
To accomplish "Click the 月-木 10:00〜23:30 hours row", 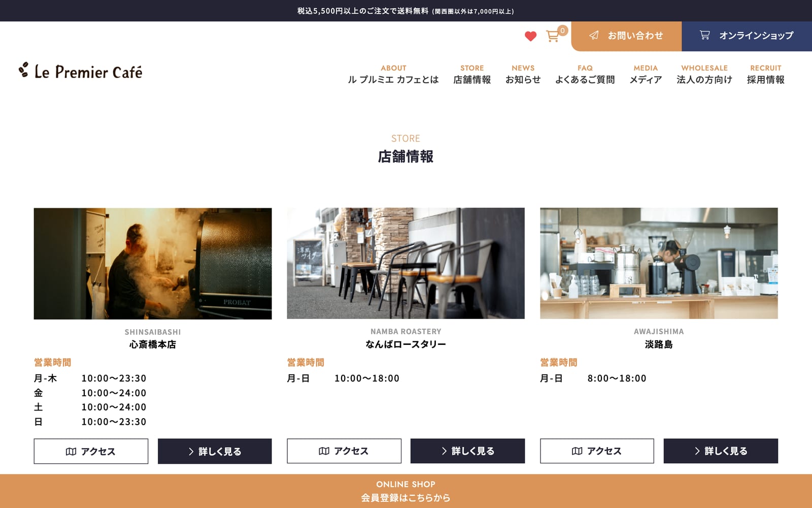I will [90, 378].
